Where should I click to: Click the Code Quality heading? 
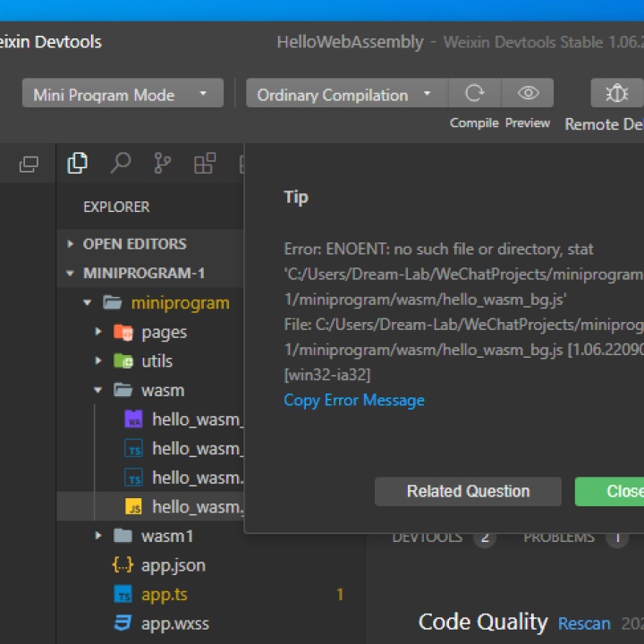(483, 623)
